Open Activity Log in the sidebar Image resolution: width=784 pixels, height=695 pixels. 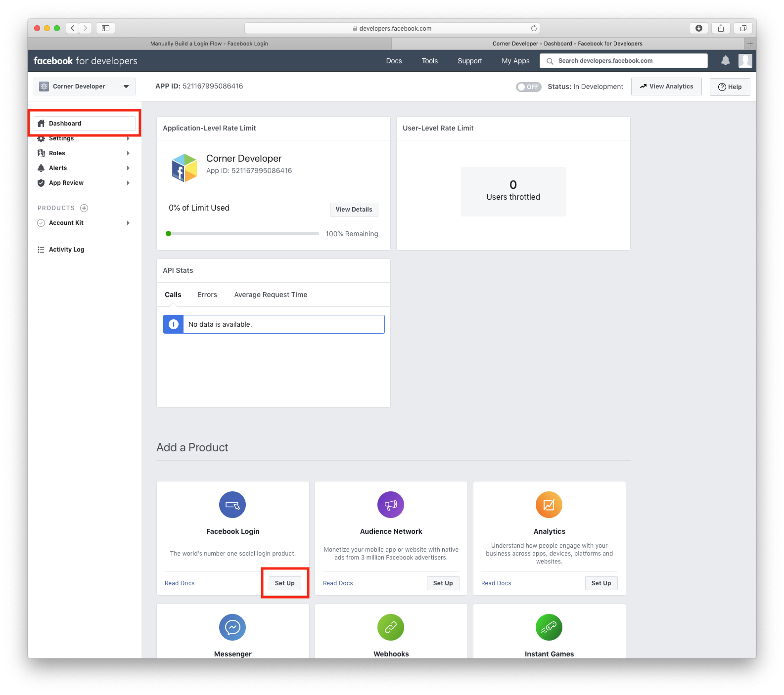pos(66,250)
